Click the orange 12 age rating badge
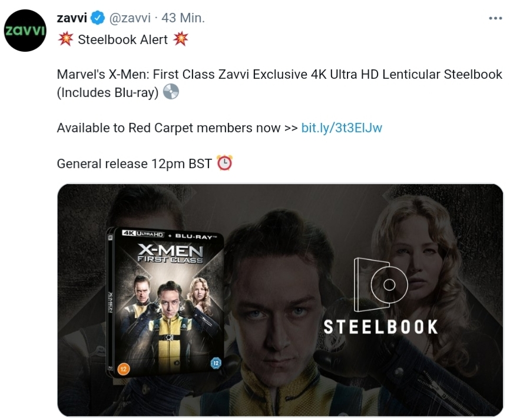Screen dimensions: 510x420 pyautogui.click(x=123, y=369)
